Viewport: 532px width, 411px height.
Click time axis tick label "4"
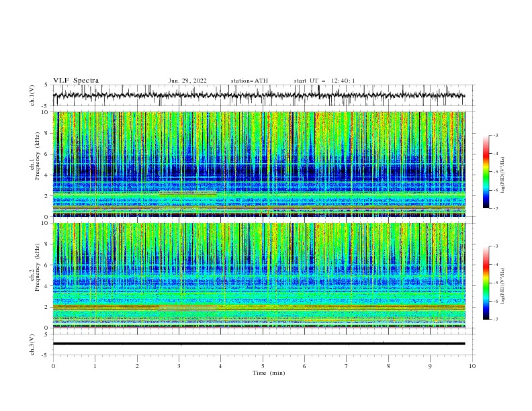coord(220,366)
